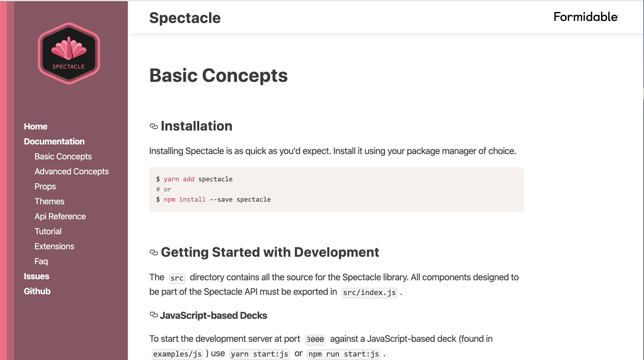The image size is (644, 360).
Task: Click anchor icon beside JavaScript-based Decks
Action: 154,315
